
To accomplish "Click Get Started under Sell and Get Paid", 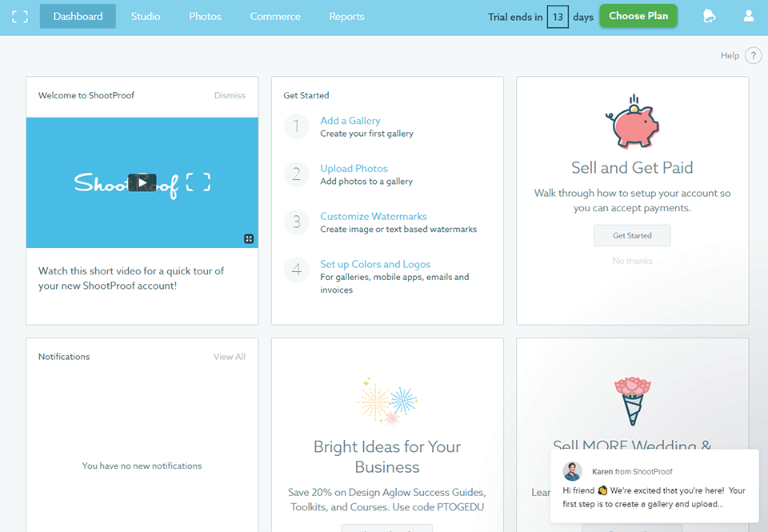I will pos(632,235).
